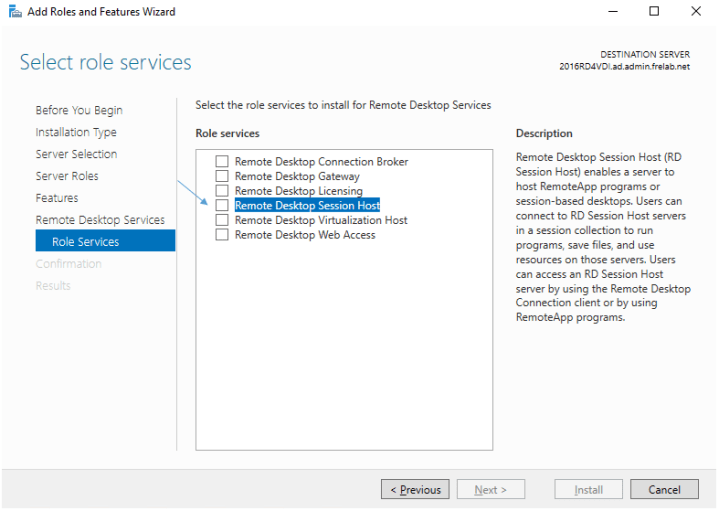The image size is (719, 511).
Task: Select Remote Desktop Web Access label
Action: coord(305,235)
